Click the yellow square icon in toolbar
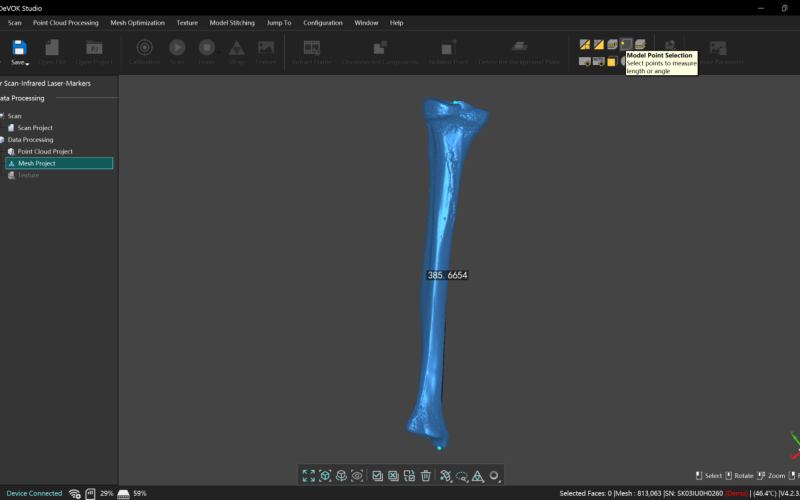 (x=611, y=62)
